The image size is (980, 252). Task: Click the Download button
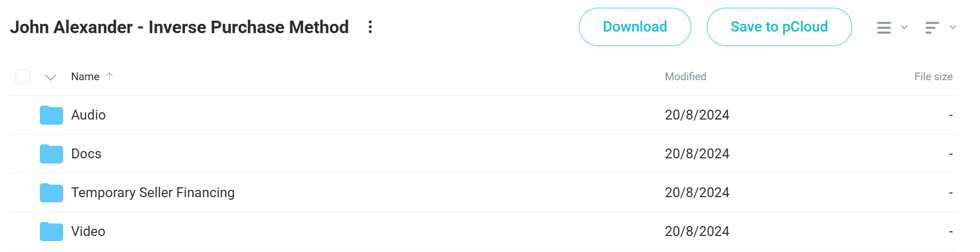(x=635, y=27)
